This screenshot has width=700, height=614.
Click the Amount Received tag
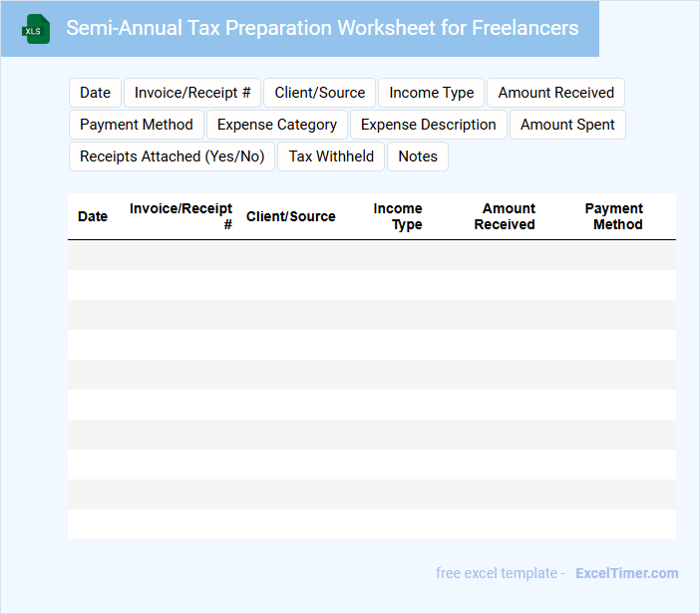coord(556,93)
